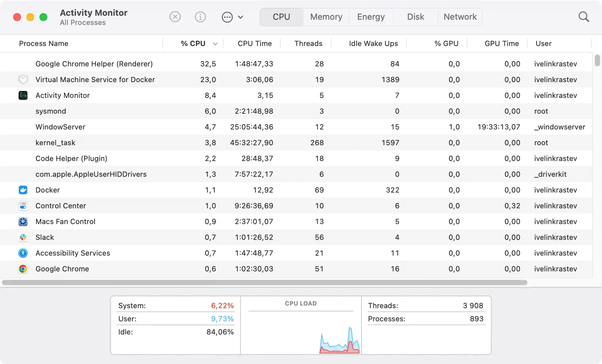
Task: Switch to the Memory tab
Action: click(x=326, y=17)
